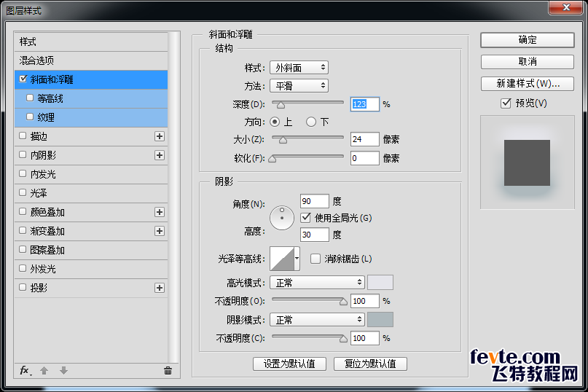
Task: Click the move effect down arrow icon
Action: 63,371
